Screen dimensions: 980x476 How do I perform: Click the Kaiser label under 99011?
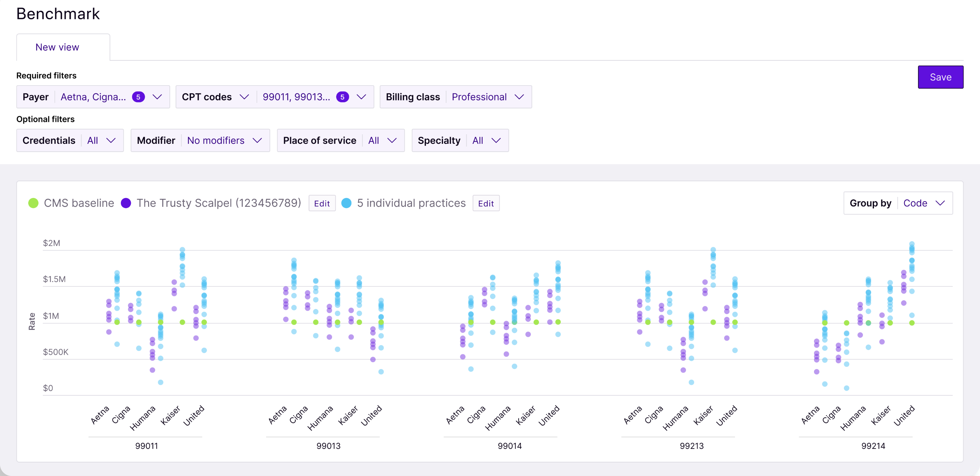pos(170,415)
